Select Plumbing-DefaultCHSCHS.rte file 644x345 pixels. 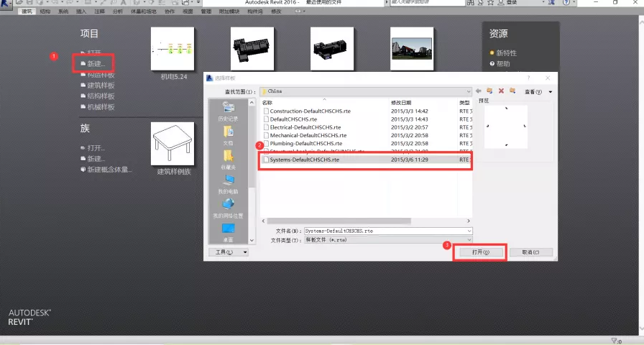tap(306, 143)
